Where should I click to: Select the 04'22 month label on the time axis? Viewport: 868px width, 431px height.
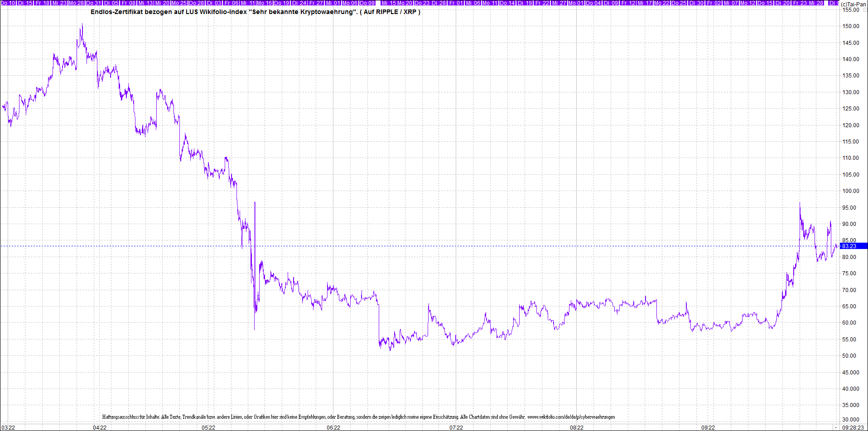click(100, 427)
